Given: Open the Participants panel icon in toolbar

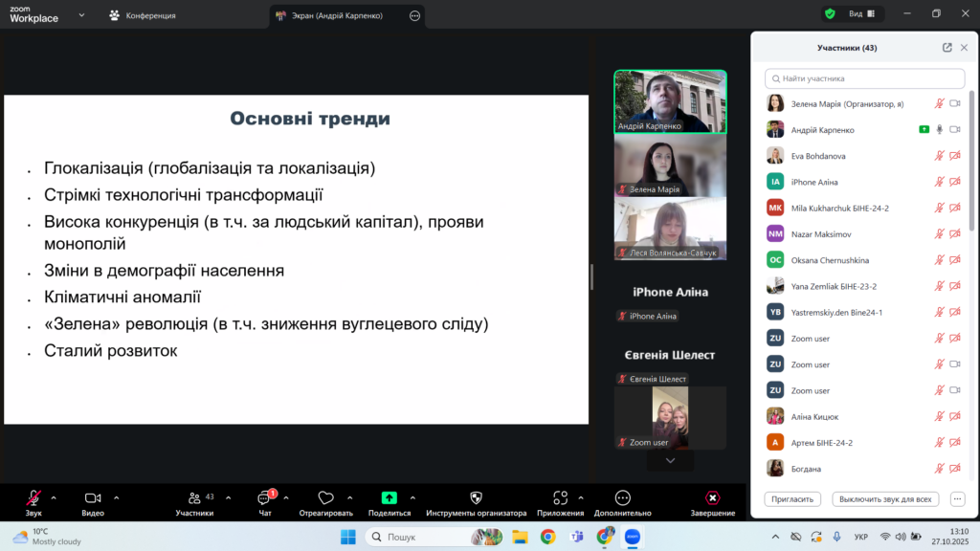Looking at the screenshot, I should coord(194,498).
